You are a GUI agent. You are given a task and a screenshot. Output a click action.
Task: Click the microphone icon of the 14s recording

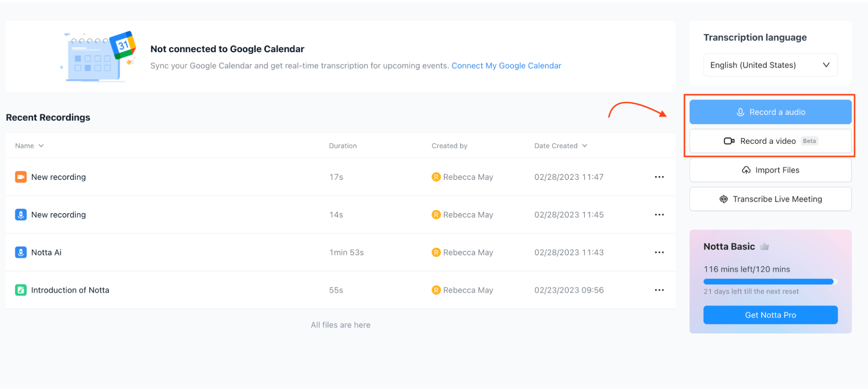21,215
